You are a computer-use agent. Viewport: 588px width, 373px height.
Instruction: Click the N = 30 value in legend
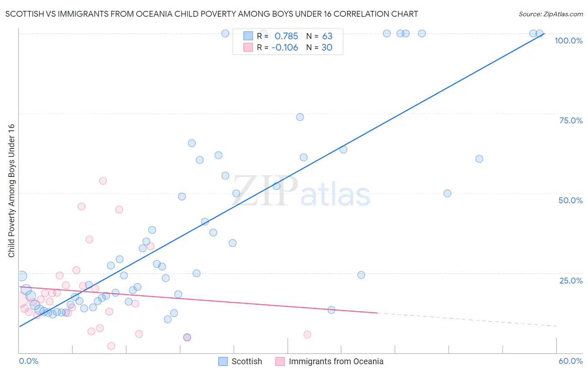[319, 47]
